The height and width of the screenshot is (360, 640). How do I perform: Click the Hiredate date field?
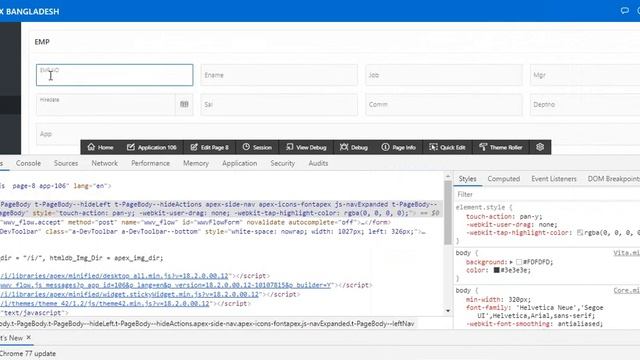click(x=105, y=104)
